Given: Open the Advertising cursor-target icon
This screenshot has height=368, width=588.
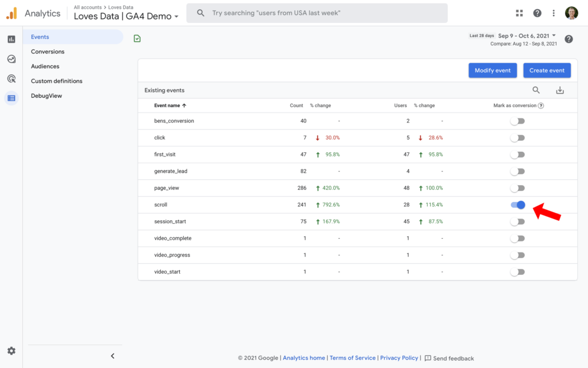Looking at the screenshot, I should pyautogui.click(x=11, y=78).
